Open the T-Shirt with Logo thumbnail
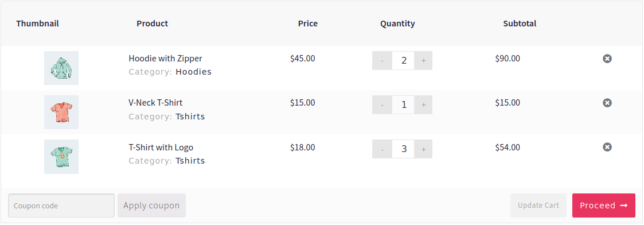 [x=61, y=157]
